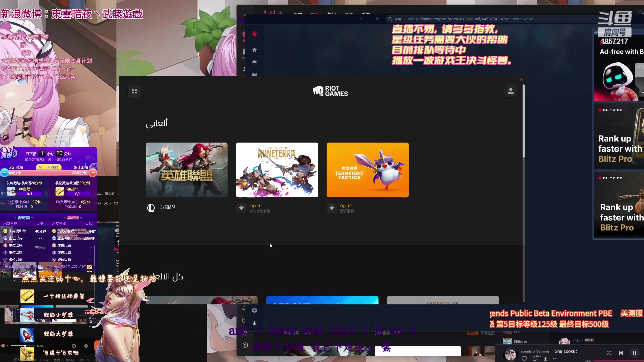Go back in Blitz navigation
The height and width of the screenshot is (362, 644).
361,19
